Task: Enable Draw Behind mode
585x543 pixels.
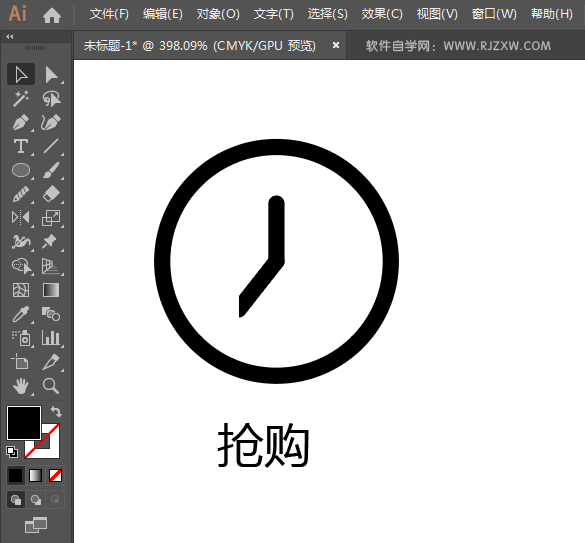Action: click(36, 500)
